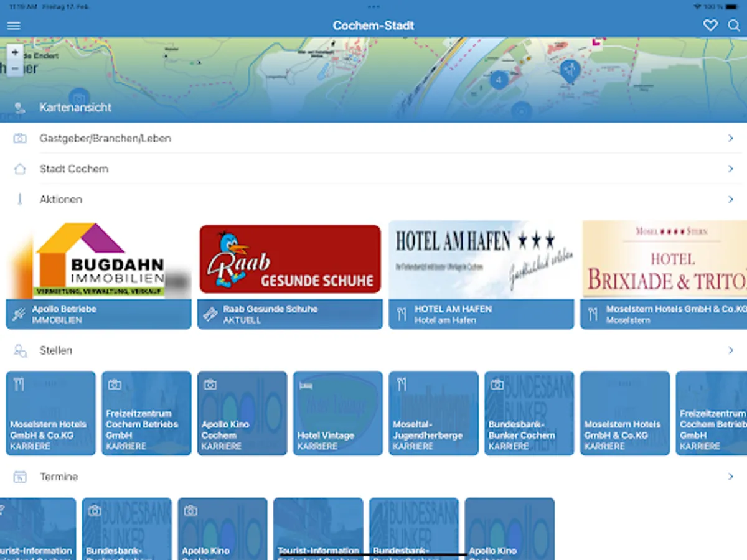Click Kartenansicht location pin icon

(x=19, y=108)
